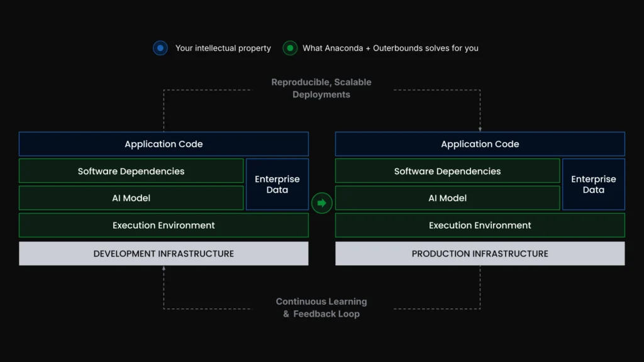Viewport: 644px width, 362px height.
Task: Select Software Dependencies in the development stack
Action: click(x=131, y=171)
